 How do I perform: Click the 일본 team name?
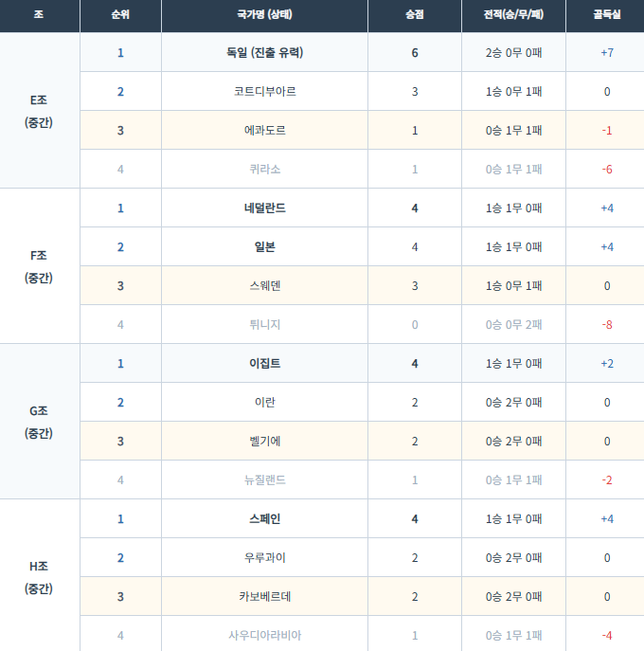tap(265, 247)
